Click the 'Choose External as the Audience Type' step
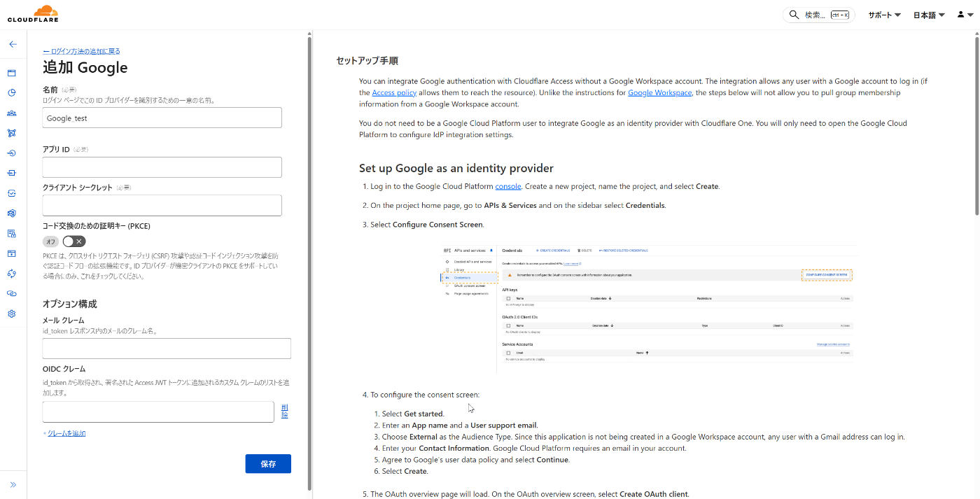This screenshot has width=980, height=499. tap(643, 437)
